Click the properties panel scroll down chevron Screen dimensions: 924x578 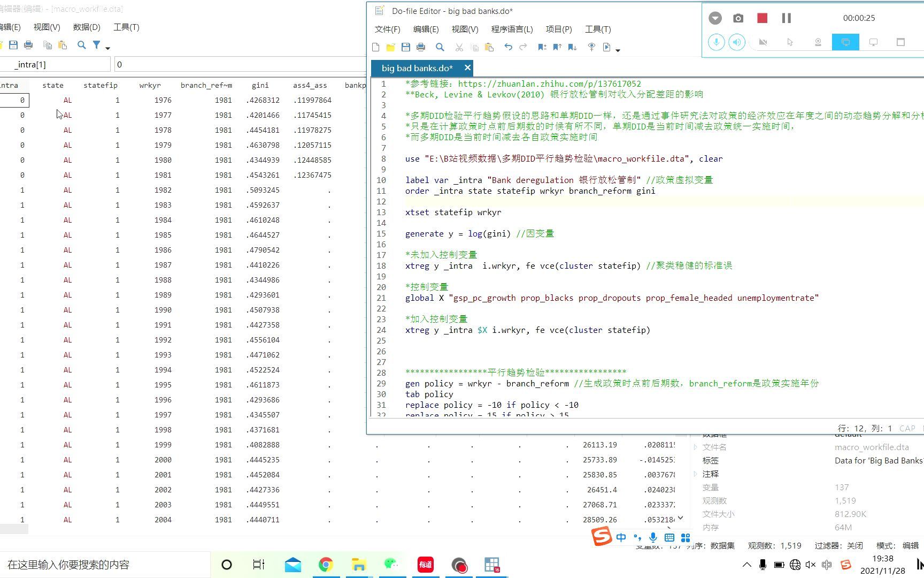click(680, 518)
